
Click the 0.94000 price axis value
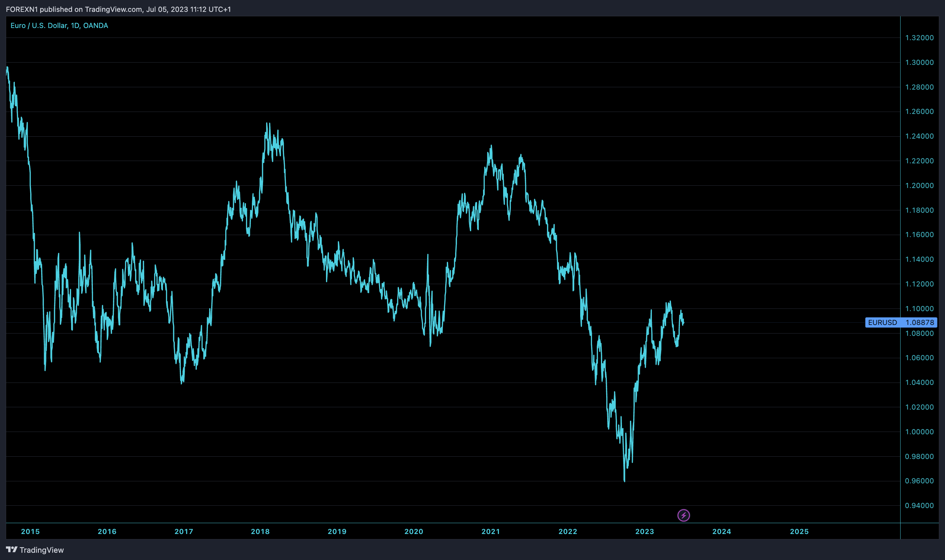coord(919,506)
